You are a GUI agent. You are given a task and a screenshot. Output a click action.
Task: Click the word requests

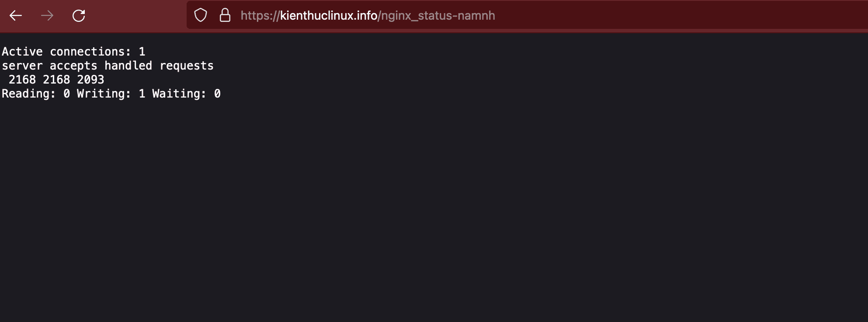click(187, 66)
